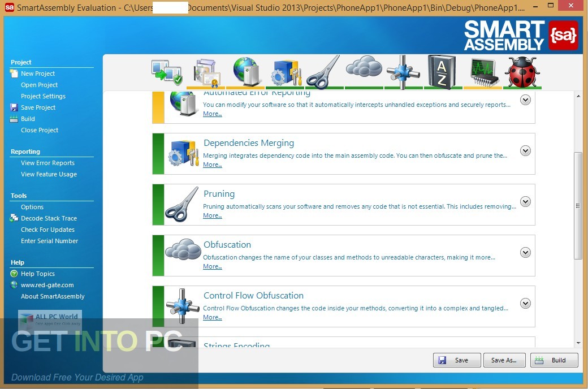Image resolution: width=588 pixels, height=389 pixels.
Task: Click the circuit chip monitor icon
Action: click(x=484, y=73)
